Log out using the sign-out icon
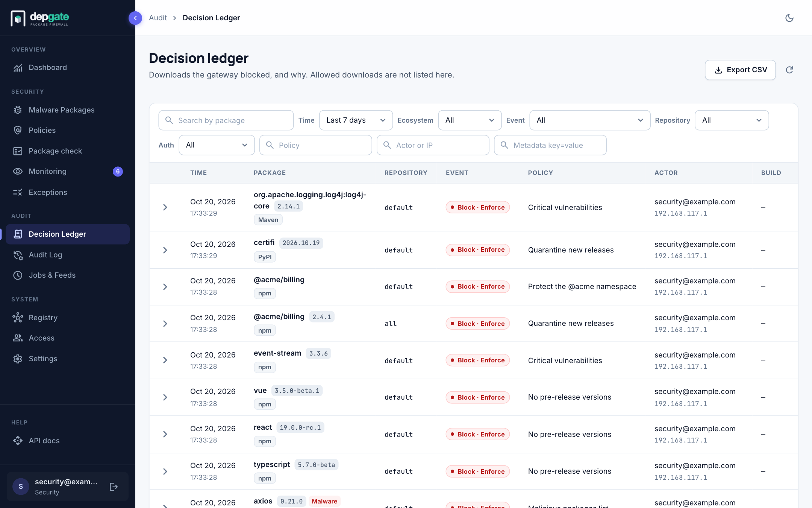This screenshot has height=508, width=812. coord(114,487)
